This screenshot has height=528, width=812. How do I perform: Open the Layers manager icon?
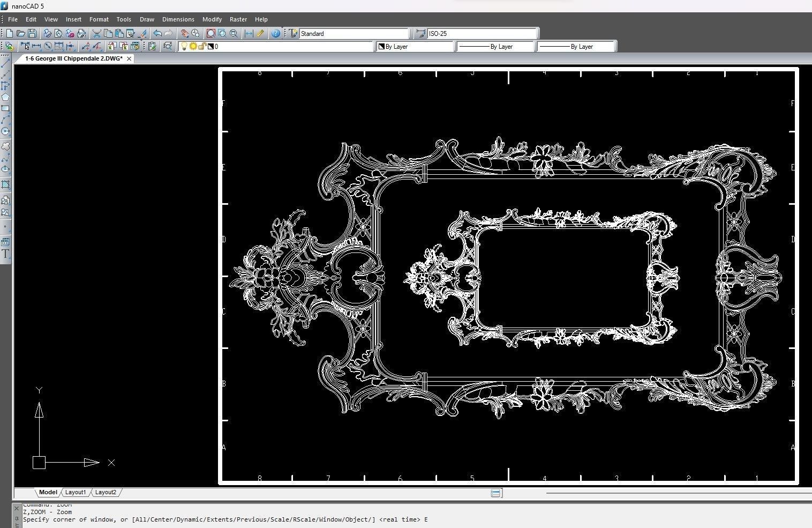coord(168,47)
